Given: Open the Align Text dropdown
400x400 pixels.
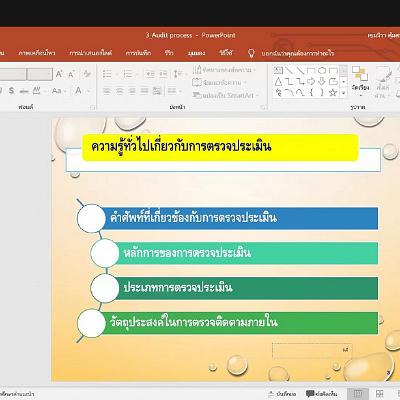Looking at the screenshot, I should click(x=220, y=82).
